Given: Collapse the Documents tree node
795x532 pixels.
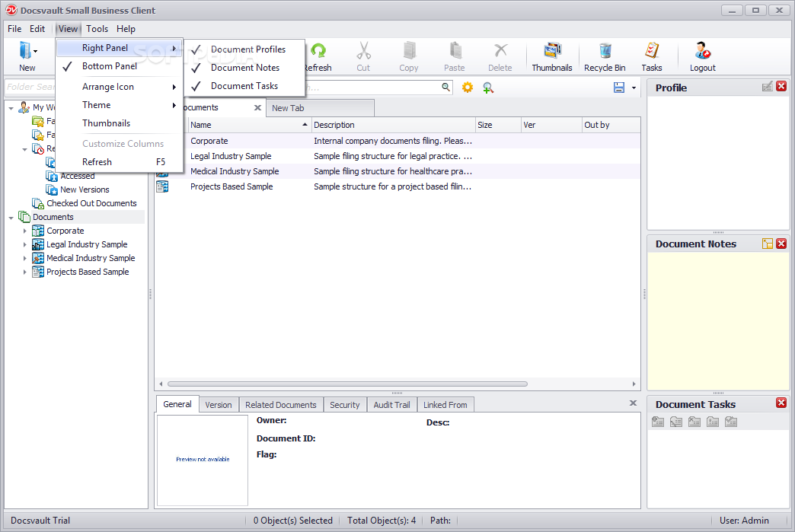Looking at the screenshot, I should click(11, 218).
